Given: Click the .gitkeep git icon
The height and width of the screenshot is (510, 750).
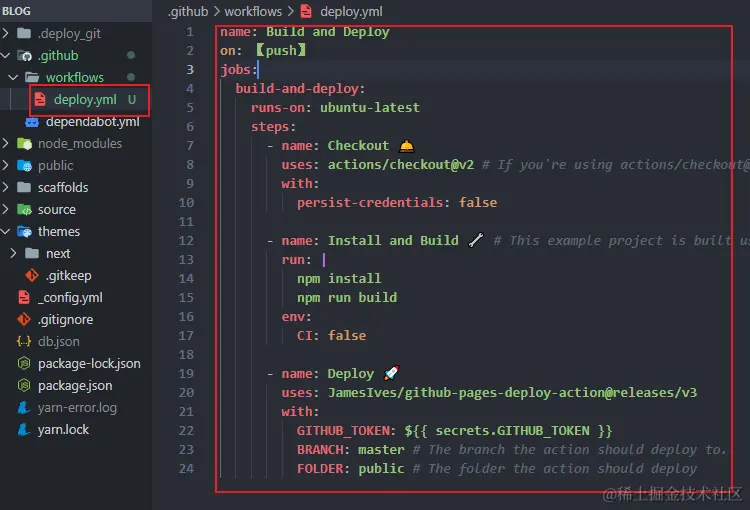Looking at the screenshot, I should (32, 275).
